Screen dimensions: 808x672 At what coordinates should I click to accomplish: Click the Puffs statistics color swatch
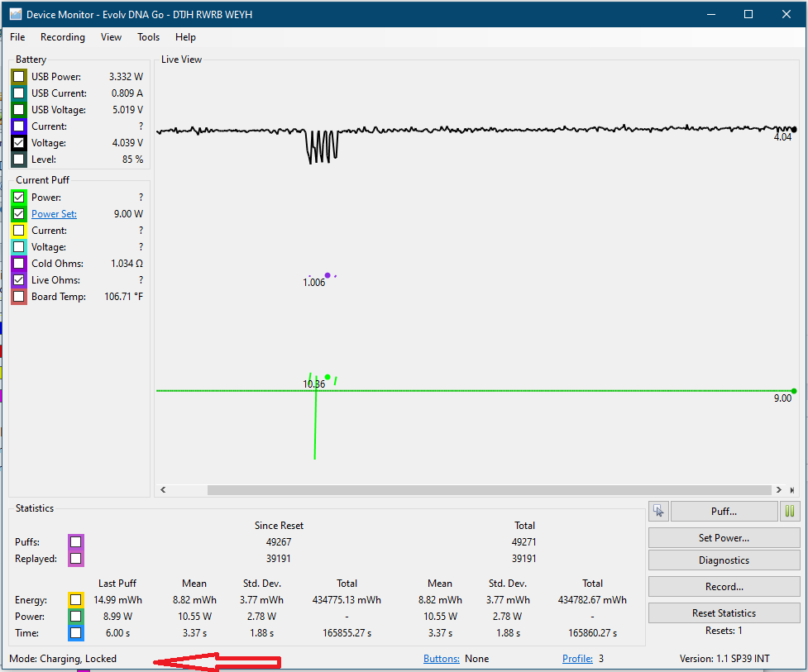[76, 542]
